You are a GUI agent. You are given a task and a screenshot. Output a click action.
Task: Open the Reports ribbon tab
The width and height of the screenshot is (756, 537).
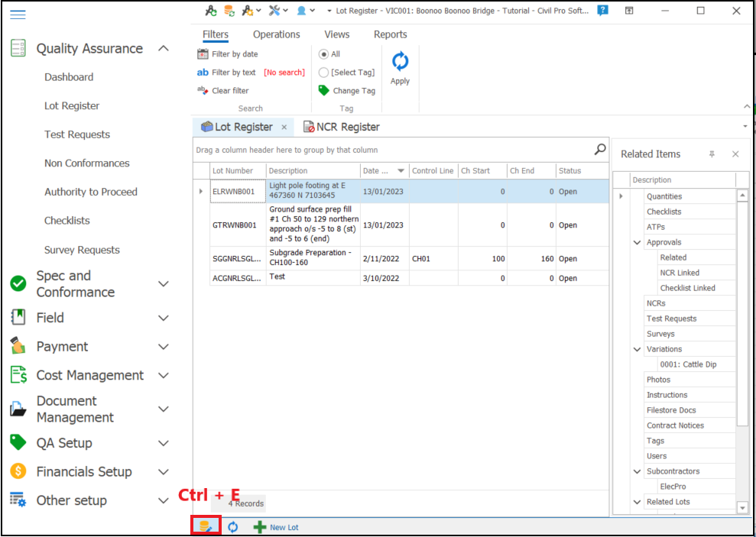coord(390,34)
